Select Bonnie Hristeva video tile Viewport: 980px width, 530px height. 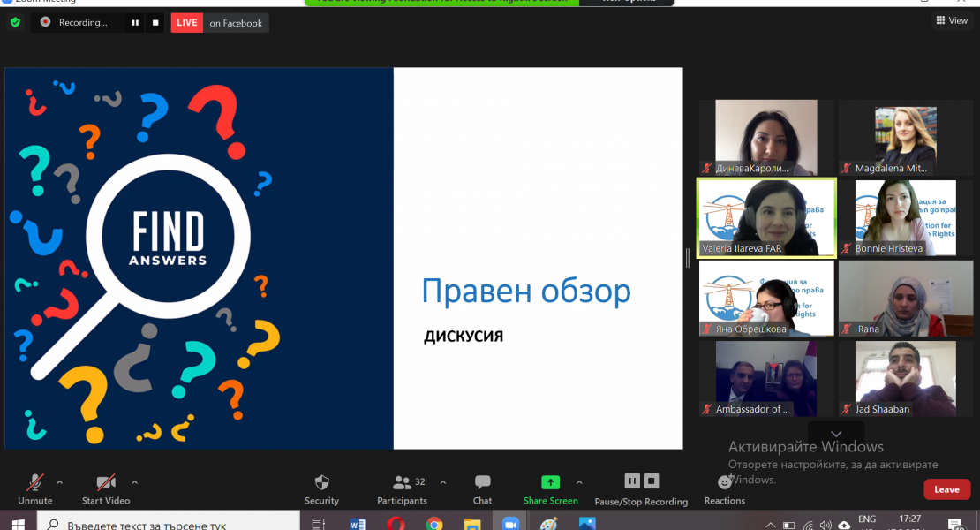click(906, 217)
